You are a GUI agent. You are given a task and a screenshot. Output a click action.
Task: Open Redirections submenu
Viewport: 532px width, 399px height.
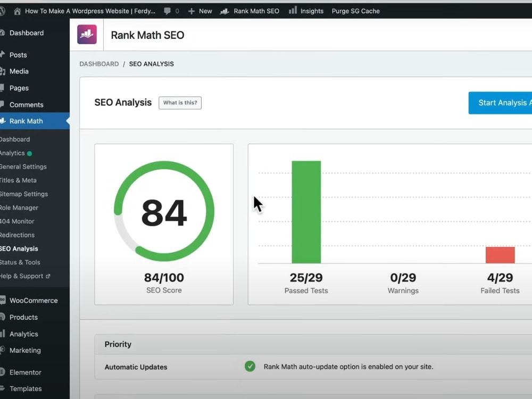click(18, 235)
